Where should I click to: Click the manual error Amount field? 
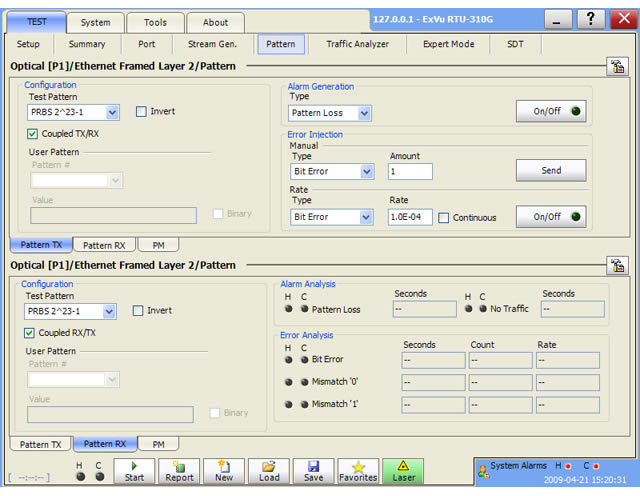[x=410, y=172]
